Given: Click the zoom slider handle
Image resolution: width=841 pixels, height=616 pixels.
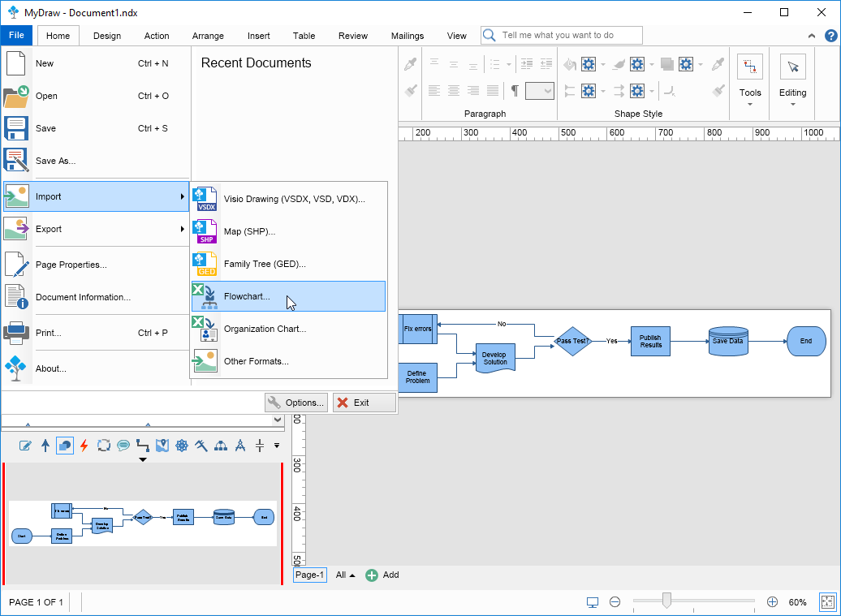Looking at the screenshot, I should [x=666, y=601].
